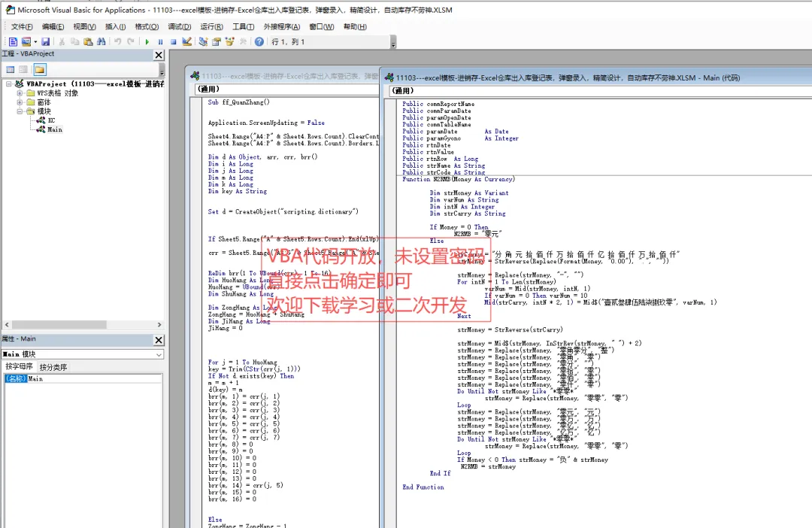Close the 属性 - Main panel
The height and width of the screenshot is (528, 812).
click(x=159, y=340)
